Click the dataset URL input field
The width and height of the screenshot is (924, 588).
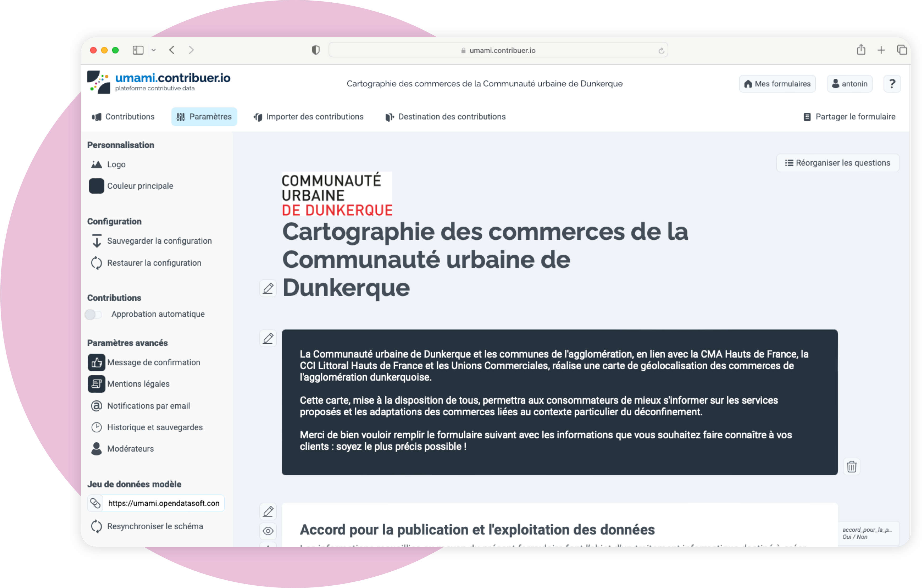pos(163,503)
